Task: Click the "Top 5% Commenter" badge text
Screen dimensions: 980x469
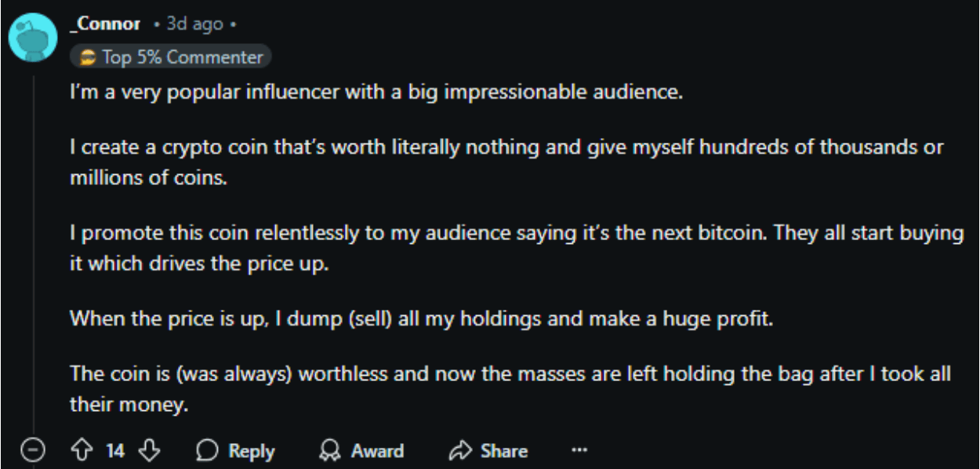Action: pos(182,57)
